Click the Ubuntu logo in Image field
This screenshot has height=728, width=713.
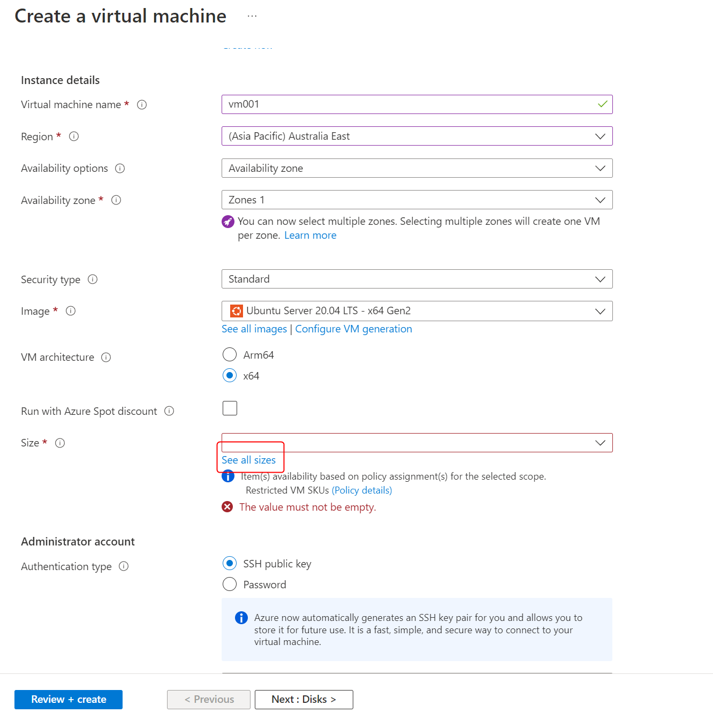point(236,311)
